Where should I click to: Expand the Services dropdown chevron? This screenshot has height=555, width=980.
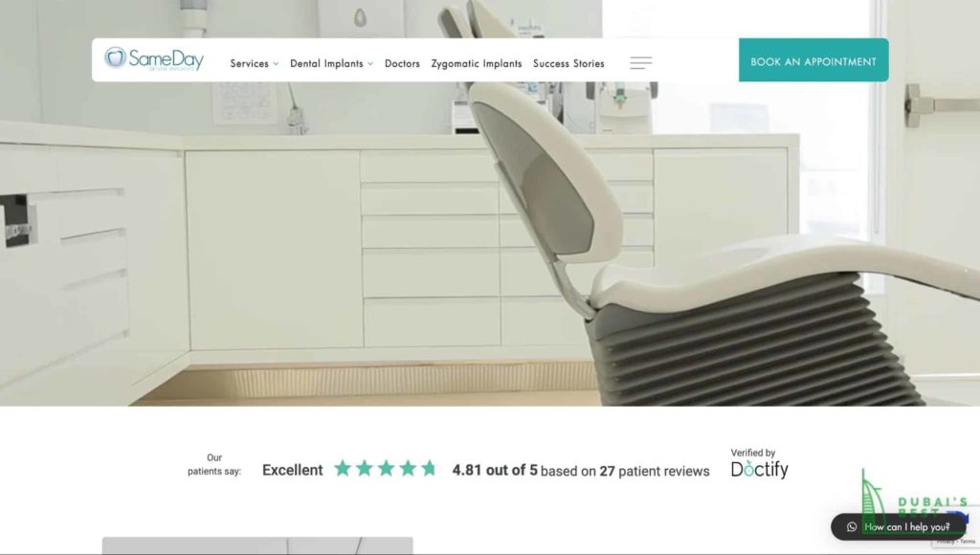(x=276, y=64)
